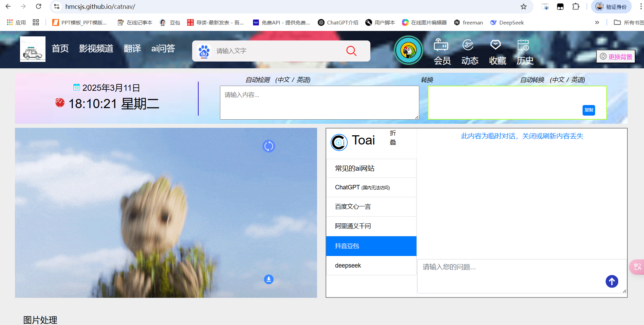Screen dimensions: 644x325
Task: Open the 影视频道 menu item
Action: 96,49
